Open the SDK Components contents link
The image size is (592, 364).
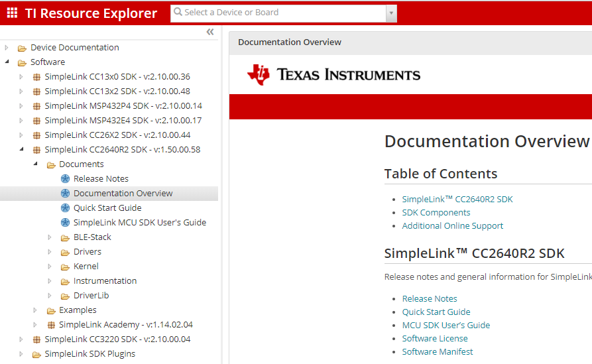[436, 213]
